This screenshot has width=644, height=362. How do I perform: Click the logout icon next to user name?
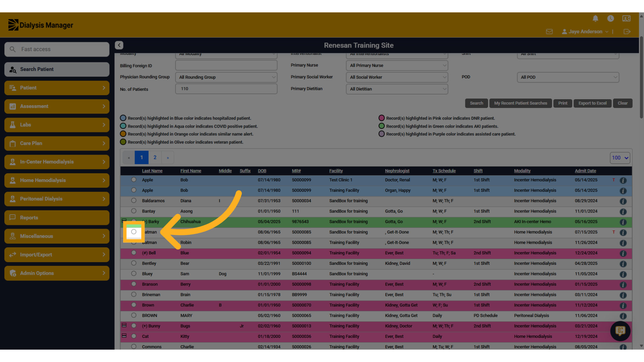pos(627,32)
